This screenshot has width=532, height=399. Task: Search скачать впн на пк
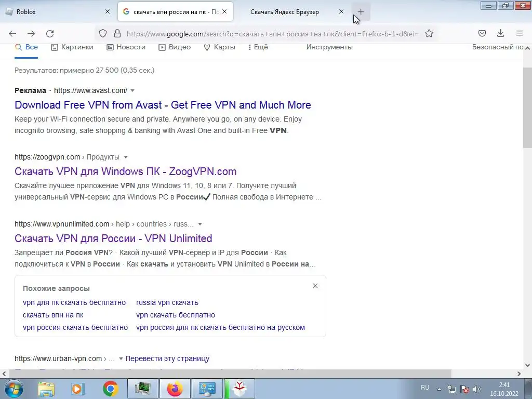point(53,315)
